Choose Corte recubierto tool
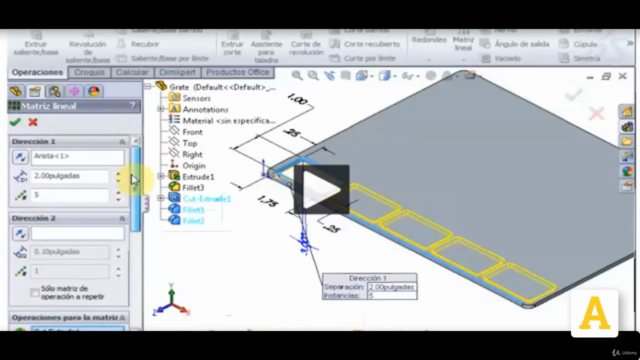 click(x=365, y=44)
